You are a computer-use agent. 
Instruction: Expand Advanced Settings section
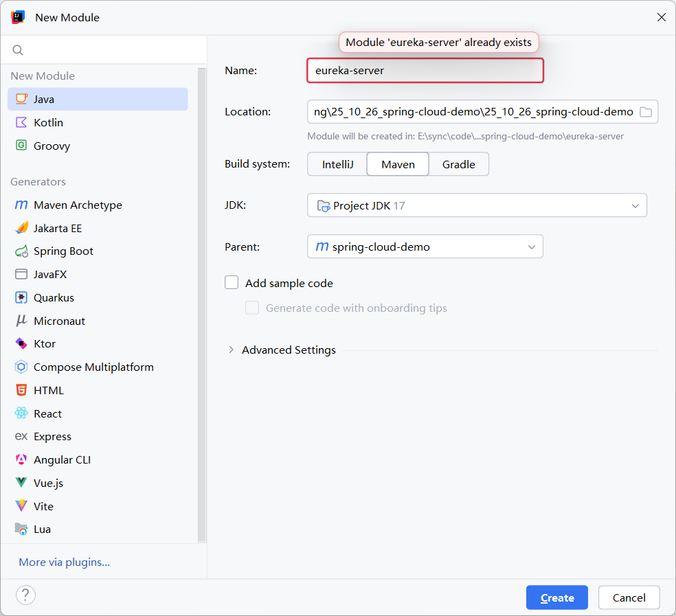231,350
